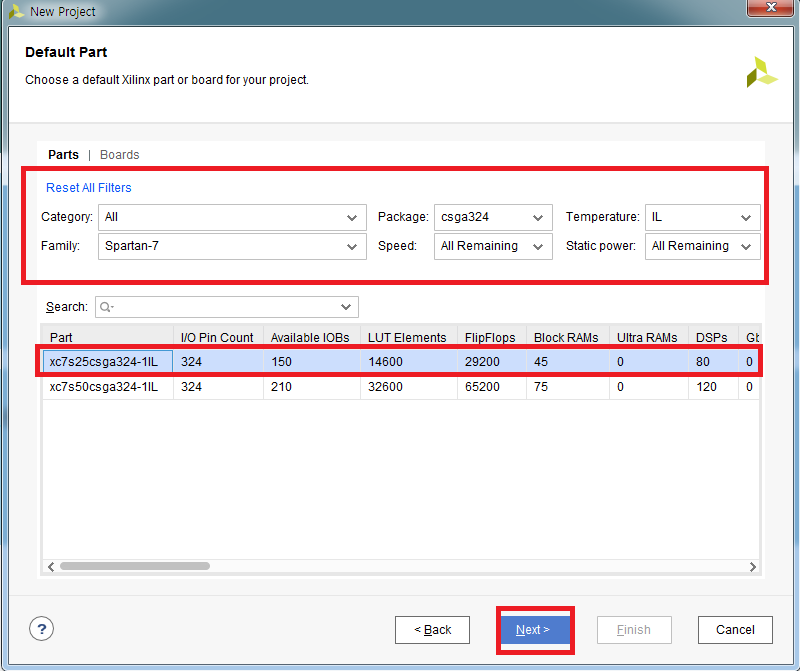This screenshot has width=800, height=671.
Task: Click the 210 Available IOBs cell
Action: [x=311, y=387]
